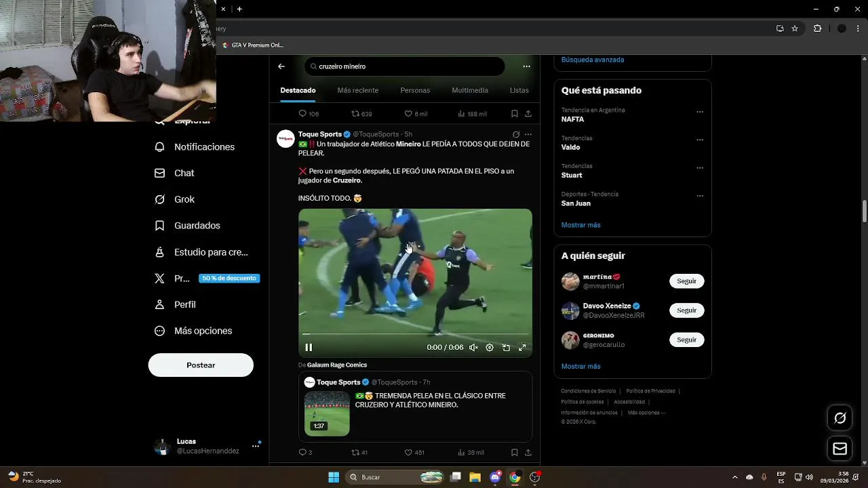The width and height of the screenshot is (868, 488).
Task: Open the @ToqueSports handle link
Action: (x=376, y=134)
